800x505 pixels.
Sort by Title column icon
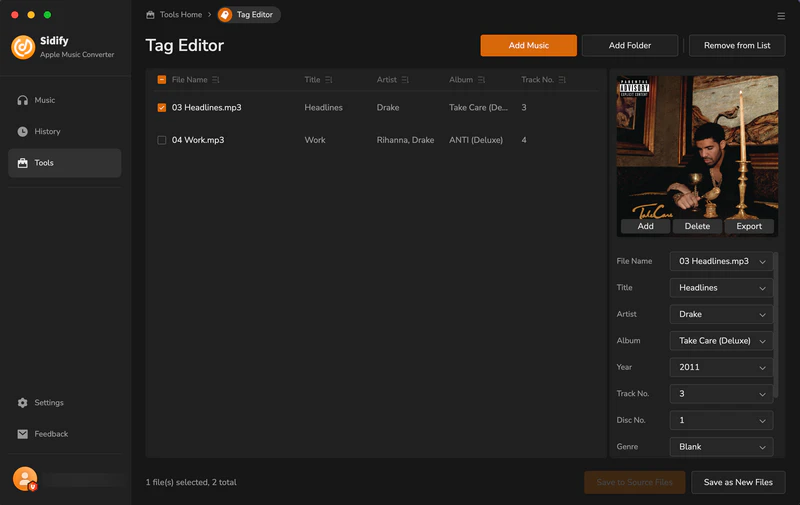point(329,80)
